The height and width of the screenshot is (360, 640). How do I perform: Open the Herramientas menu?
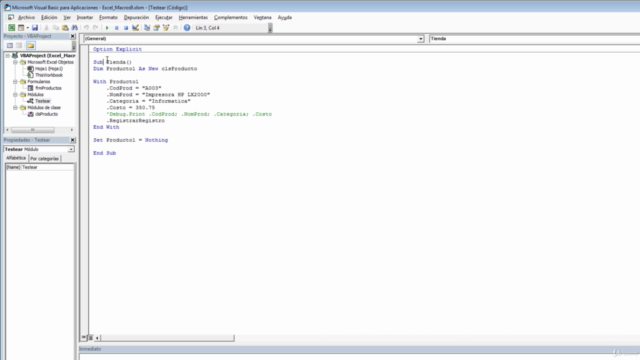point(193,18)
